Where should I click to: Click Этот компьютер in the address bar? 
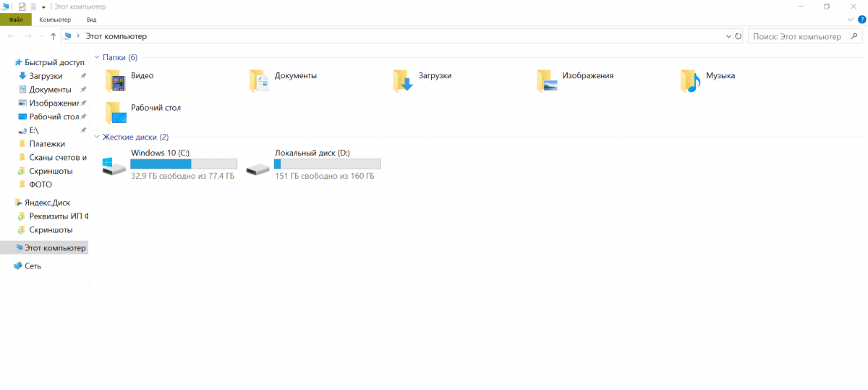pos(116,36)
